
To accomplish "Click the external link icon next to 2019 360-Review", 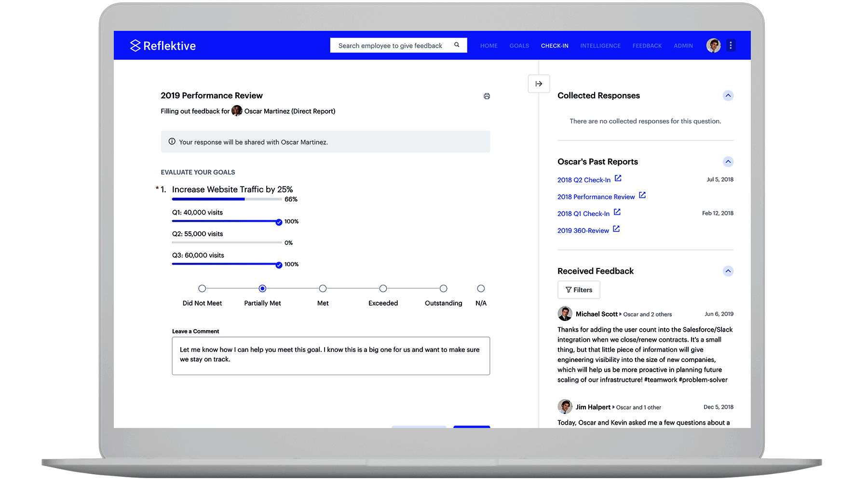I will tap(616, 229).
